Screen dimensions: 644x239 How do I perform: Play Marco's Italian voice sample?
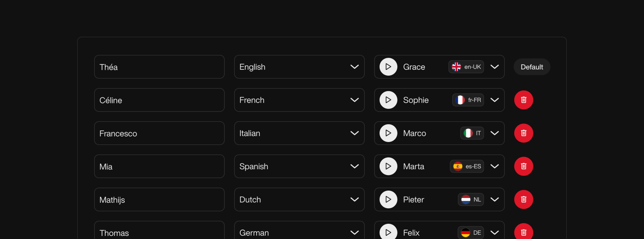pos(388,133)
